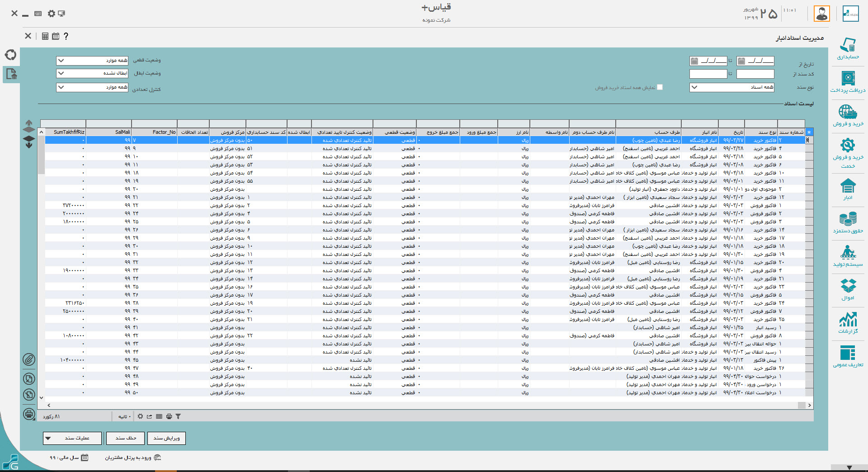
Task: Click the blue star select-all cell in grid header
Action: tap(809, 132)
